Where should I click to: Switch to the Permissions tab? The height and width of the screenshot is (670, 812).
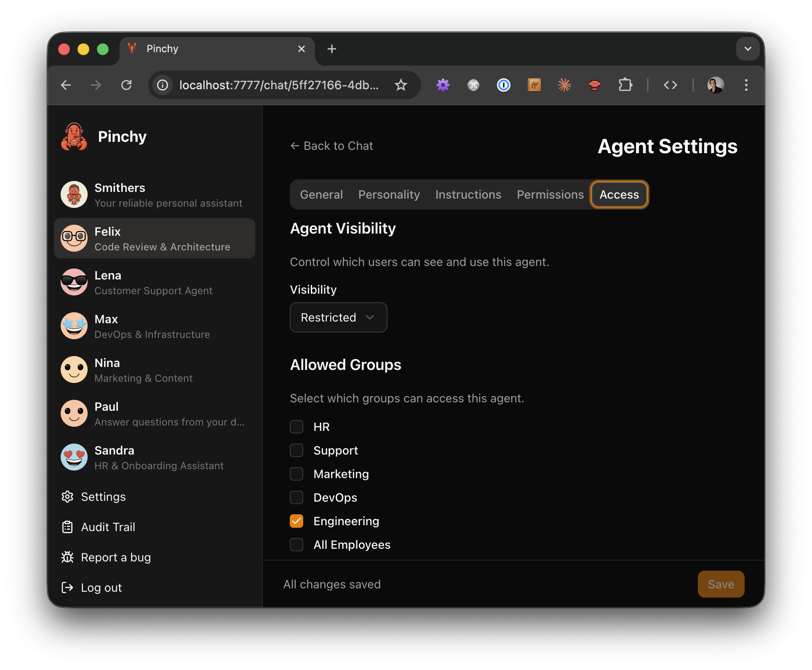550,194
